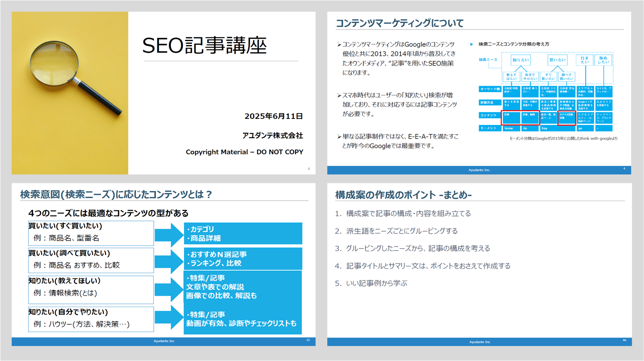Click the 2025年6月11日 date text
The height and width of the screenshot is (361, 644).
pos(273,116)
